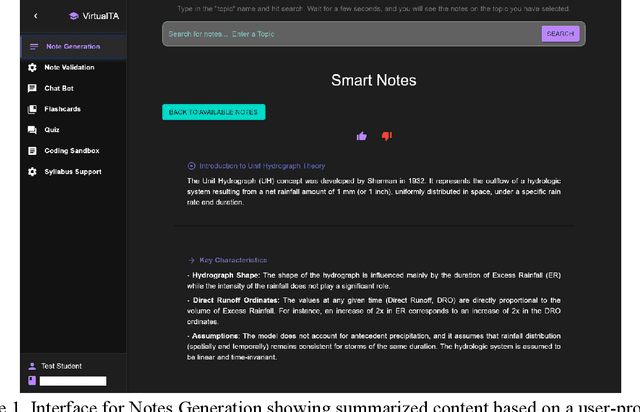
Task: Click the Test Student user name
Action: pyautogui.click(x=62, y=367)
